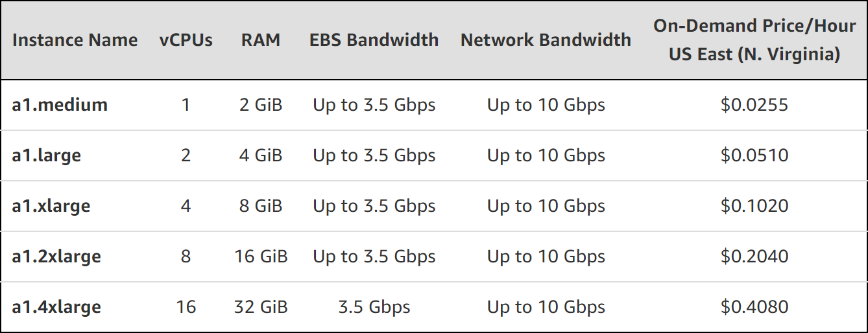The height and width of the screenshot is (333, 868).
Task: Click the $0.0510 price cell
Action: [754, 155]
